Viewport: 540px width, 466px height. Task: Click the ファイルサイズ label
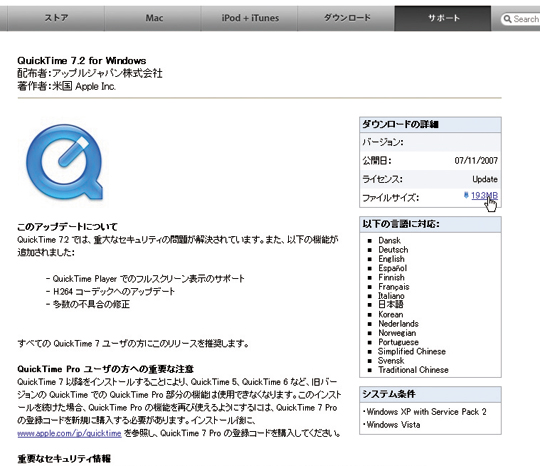click(391, 198)
